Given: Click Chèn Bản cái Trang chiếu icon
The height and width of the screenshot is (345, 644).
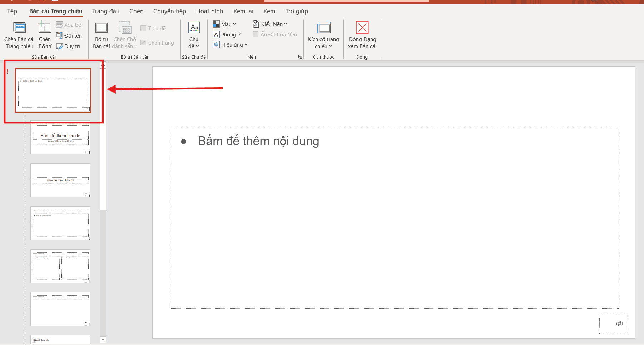Looking at the screenshot, I should [19, 28].
